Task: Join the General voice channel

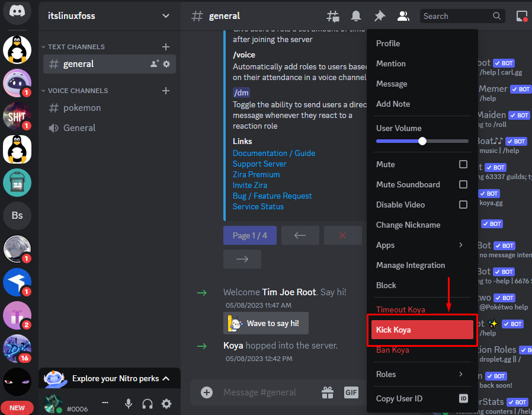Action: [109, 127]
